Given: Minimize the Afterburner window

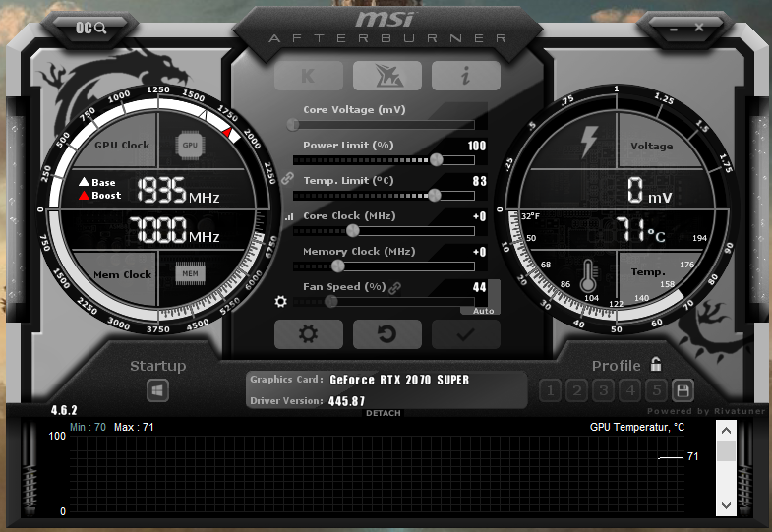Looking at the screenshot, I should [x=674, y=29].
